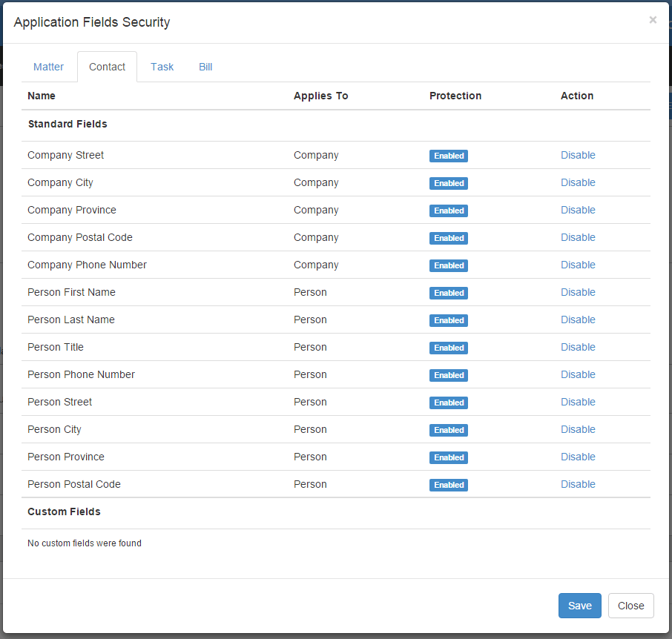Disable Person Phone Number protection
Screen dimensions: 672x639
578,374
